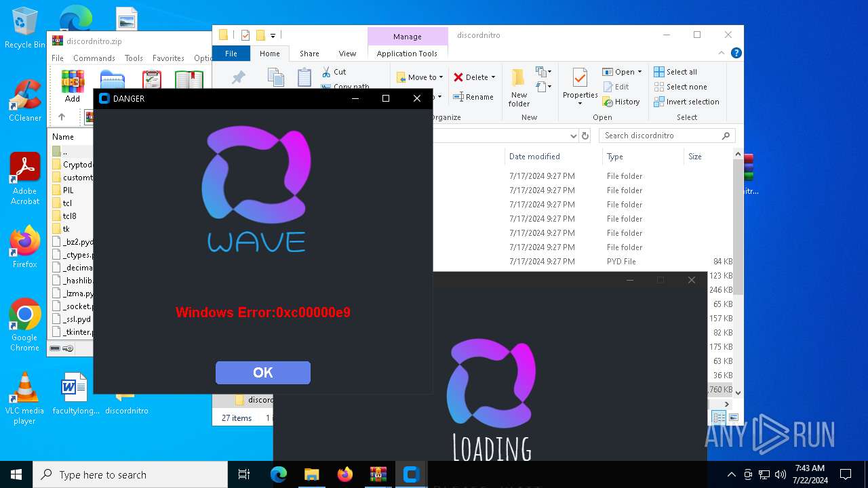
Task: Click Select all in ribbon
Action: (675, 72)
